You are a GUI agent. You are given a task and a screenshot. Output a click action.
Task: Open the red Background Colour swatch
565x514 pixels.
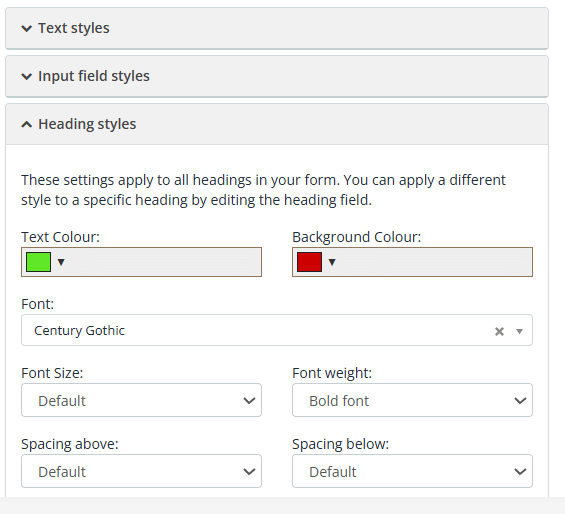click(309, 262)
